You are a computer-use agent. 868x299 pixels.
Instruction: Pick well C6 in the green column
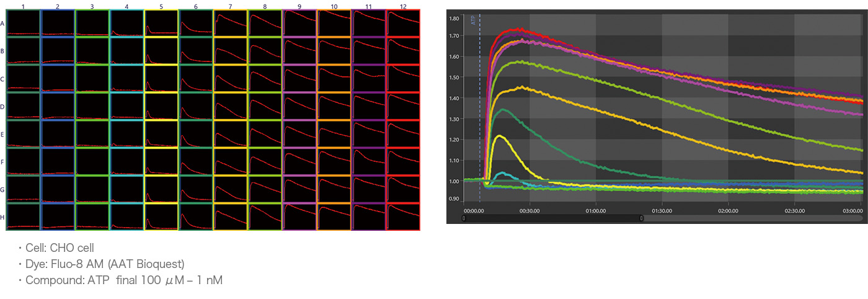tap(196, 79)
